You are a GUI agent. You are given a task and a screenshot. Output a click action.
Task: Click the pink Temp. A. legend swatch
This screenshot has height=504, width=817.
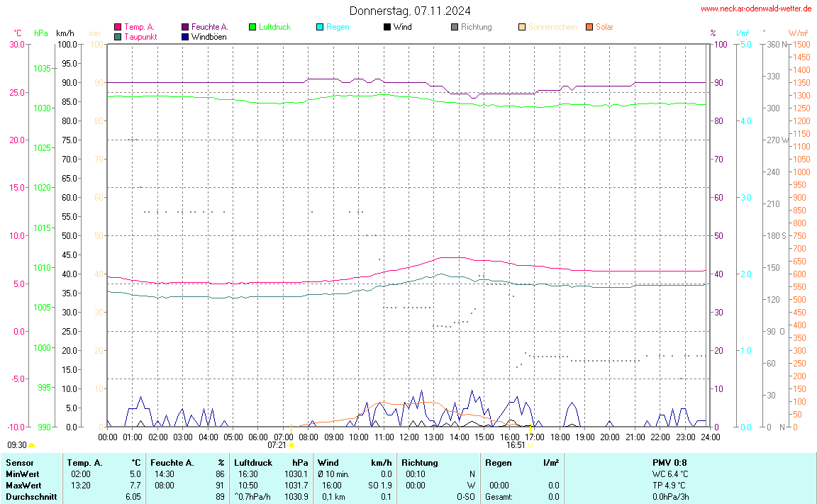118,27
